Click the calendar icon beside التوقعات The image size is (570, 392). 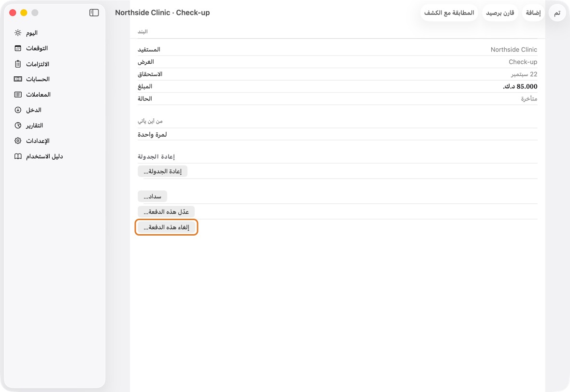18,48
